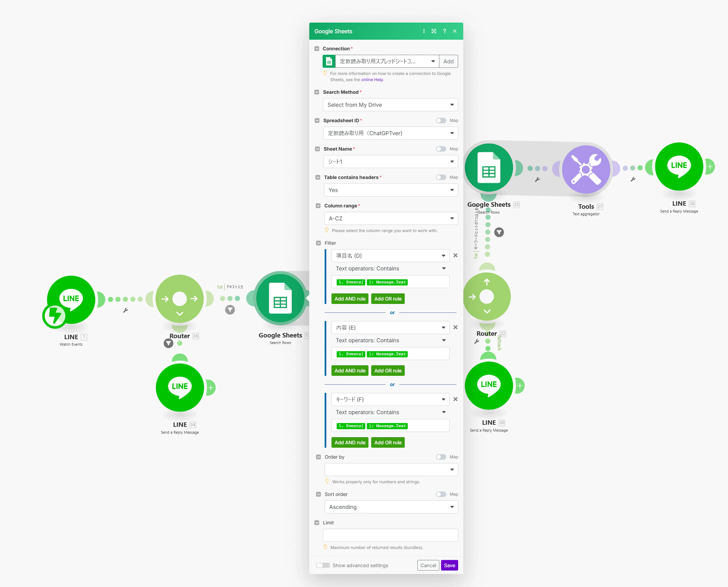
Task: Open LINE module 26 Send a Reply Message
Action: [x=679, y=167]
